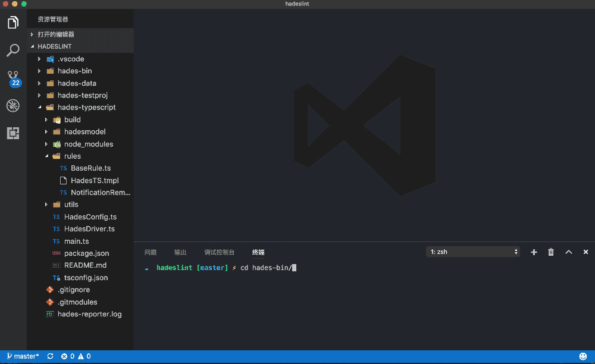Open the Debug view icon

click(x=13, y=105)
